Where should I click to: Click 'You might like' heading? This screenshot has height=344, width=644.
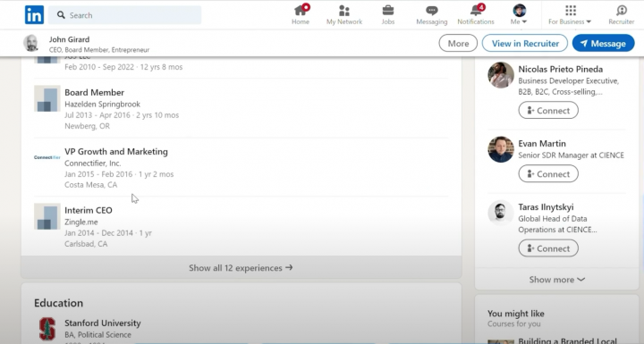click(516, 314)
